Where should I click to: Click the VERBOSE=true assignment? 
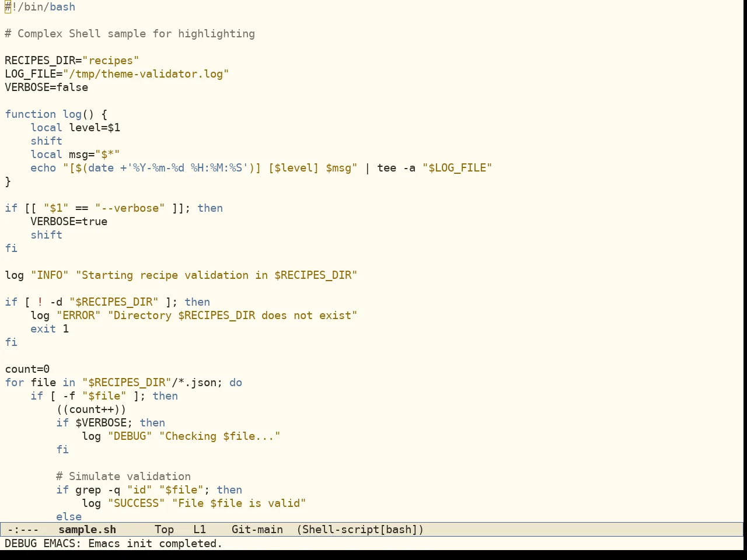pos(69,222)
